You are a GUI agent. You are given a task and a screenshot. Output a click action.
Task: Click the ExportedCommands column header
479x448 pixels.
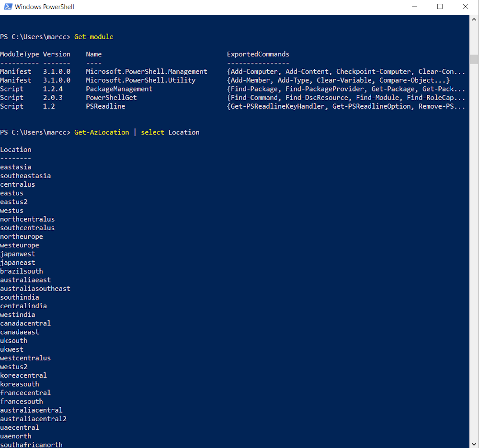pos(258,54)
